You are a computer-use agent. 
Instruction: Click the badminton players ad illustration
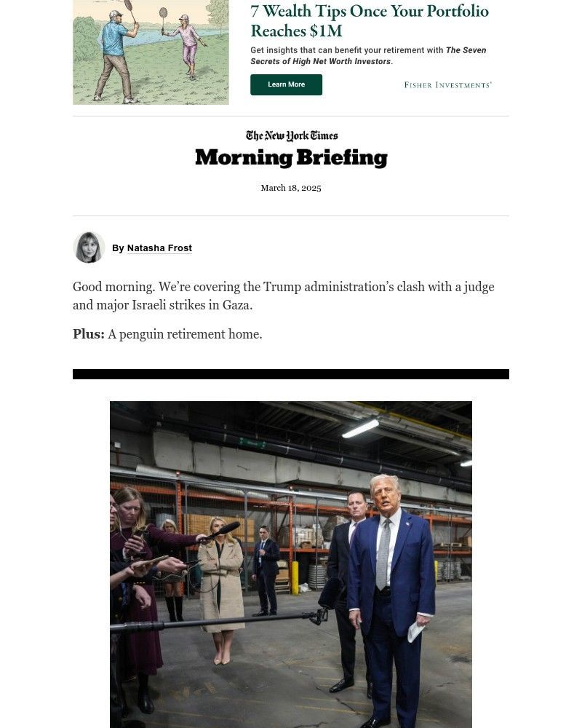click(x=151, y=52)
